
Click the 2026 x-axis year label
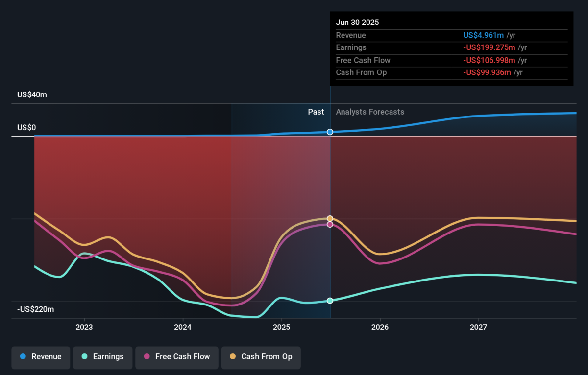click(380, 327)
